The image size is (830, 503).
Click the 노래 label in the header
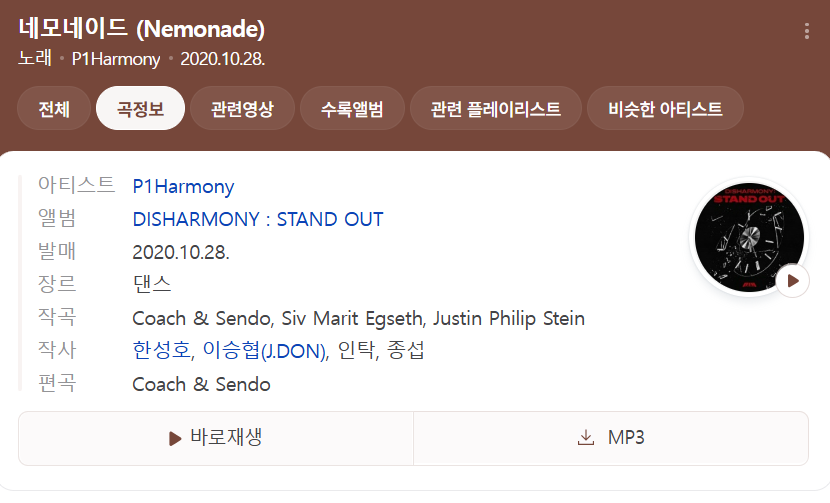34,58
